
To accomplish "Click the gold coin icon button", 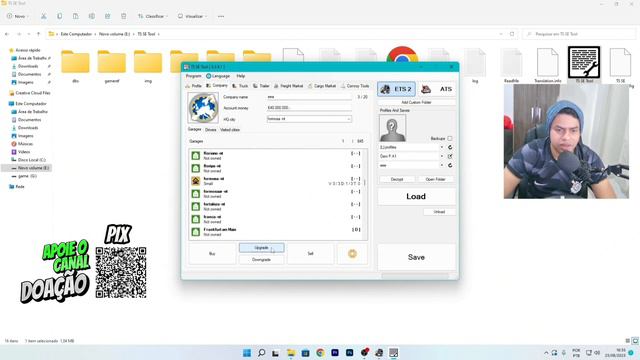I will click(352, 254).
